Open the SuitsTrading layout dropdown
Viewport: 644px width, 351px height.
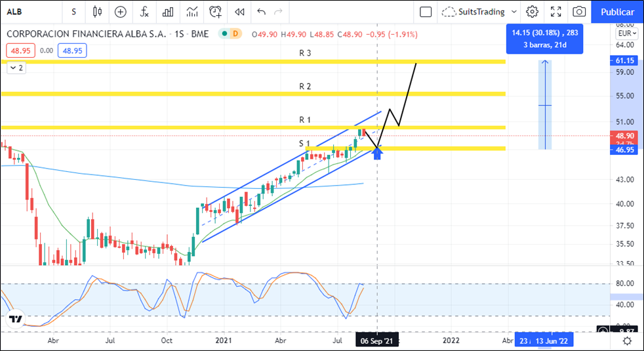(479, 12)
